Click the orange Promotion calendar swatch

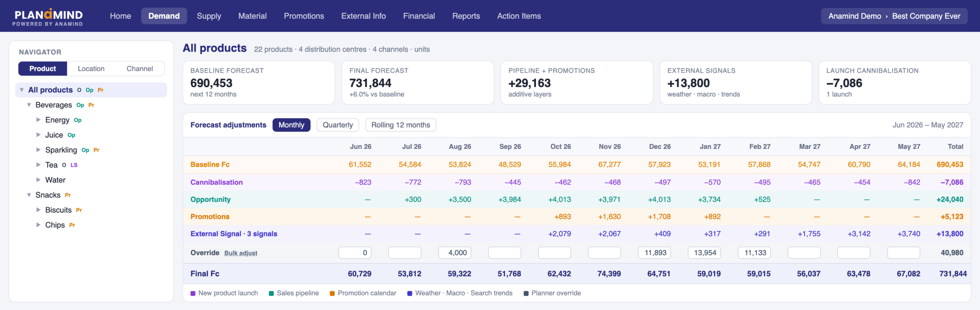point(332,294)
